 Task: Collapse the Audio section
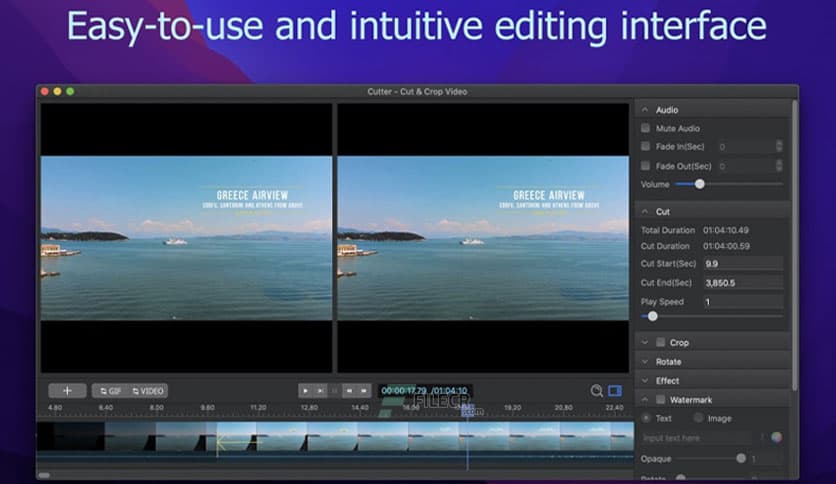(x=645, y=110)
